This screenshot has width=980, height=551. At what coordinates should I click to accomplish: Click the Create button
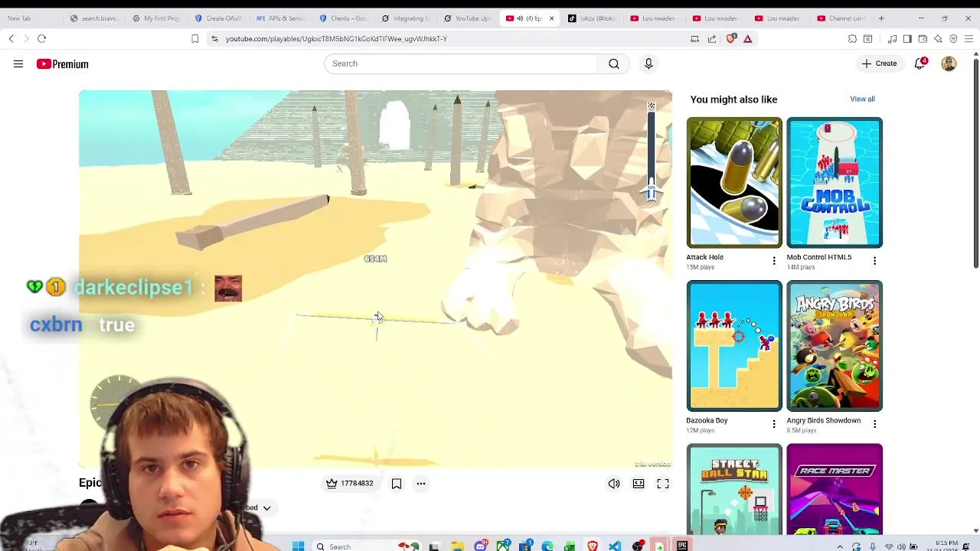coord(879,64)
